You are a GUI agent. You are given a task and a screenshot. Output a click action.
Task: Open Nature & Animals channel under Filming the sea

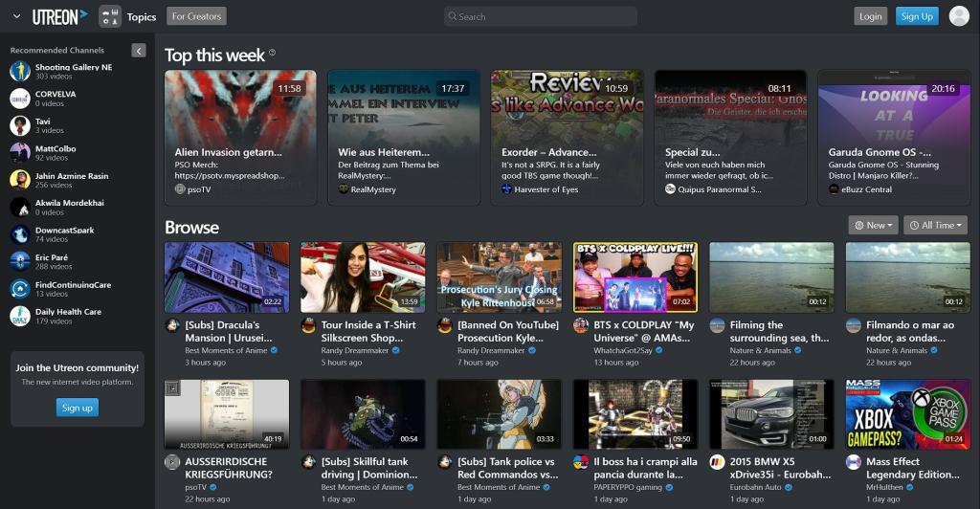(x=760, y=350)
